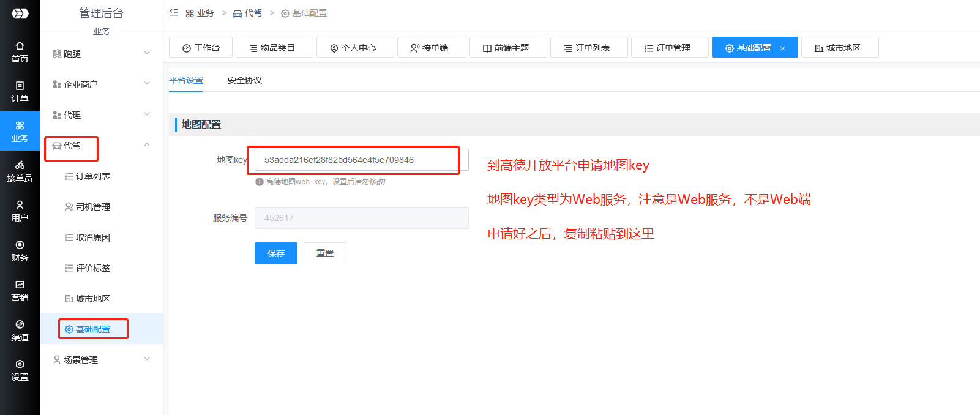Expand the 跑腿 menu group
The image size is (980, 415).
[x=101, y=54]
